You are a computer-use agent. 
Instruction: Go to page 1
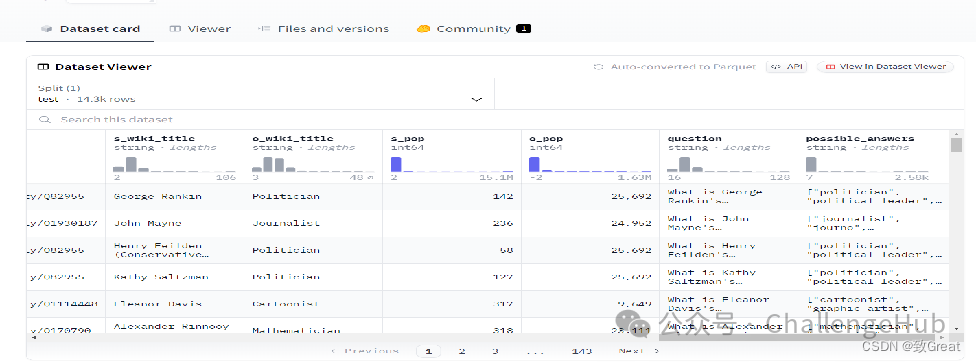[428, 351]
